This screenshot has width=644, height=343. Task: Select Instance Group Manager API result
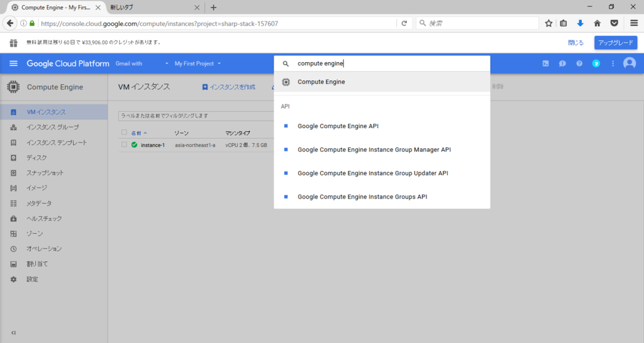[382, 150]
